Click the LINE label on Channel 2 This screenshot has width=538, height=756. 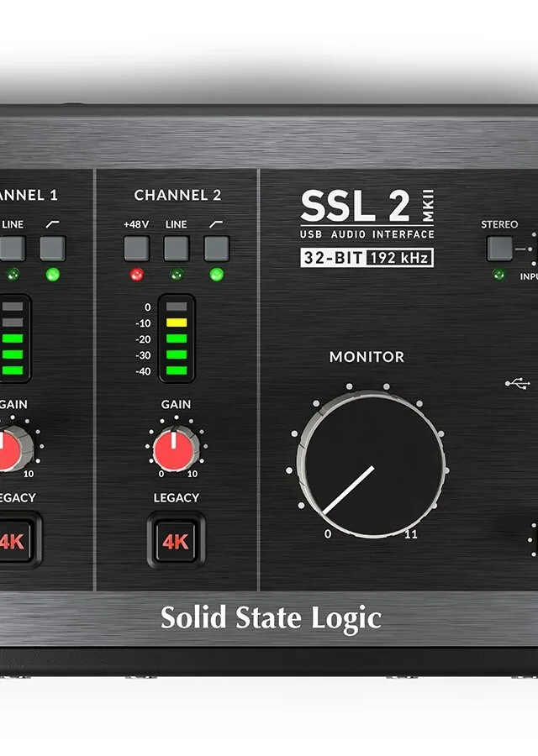pyautogui.click(x=177, y=224)
